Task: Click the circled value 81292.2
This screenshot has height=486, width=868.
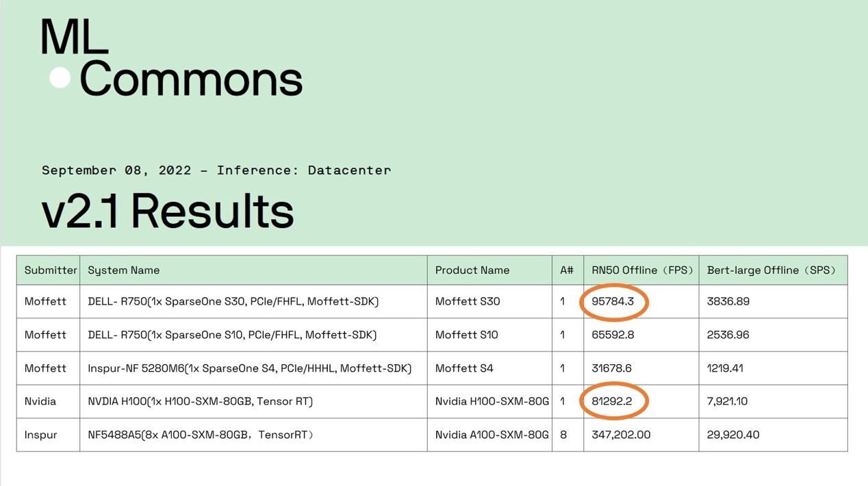Action: (x=613, y=401)
